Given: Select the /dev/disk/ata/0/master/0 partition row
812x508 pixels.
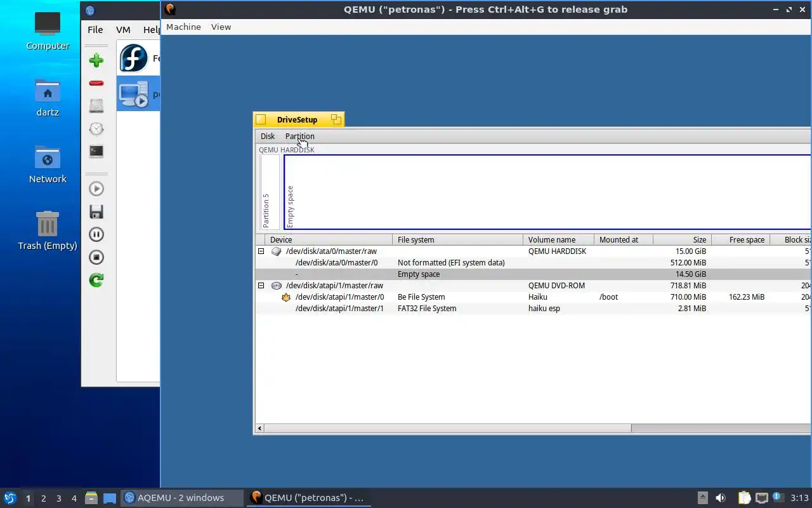Looking at the screenshot, I should click(x=533, y=262).
